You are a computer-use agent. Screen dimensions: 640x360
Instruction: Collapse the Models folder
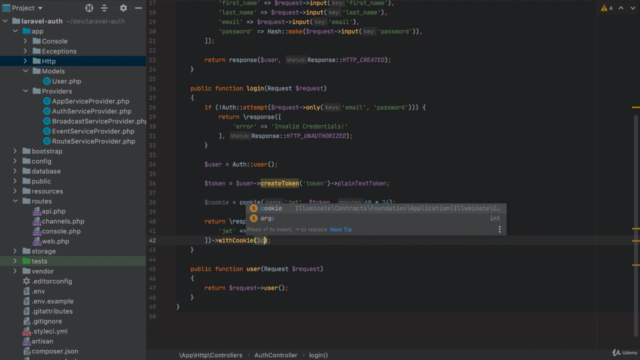25,71
